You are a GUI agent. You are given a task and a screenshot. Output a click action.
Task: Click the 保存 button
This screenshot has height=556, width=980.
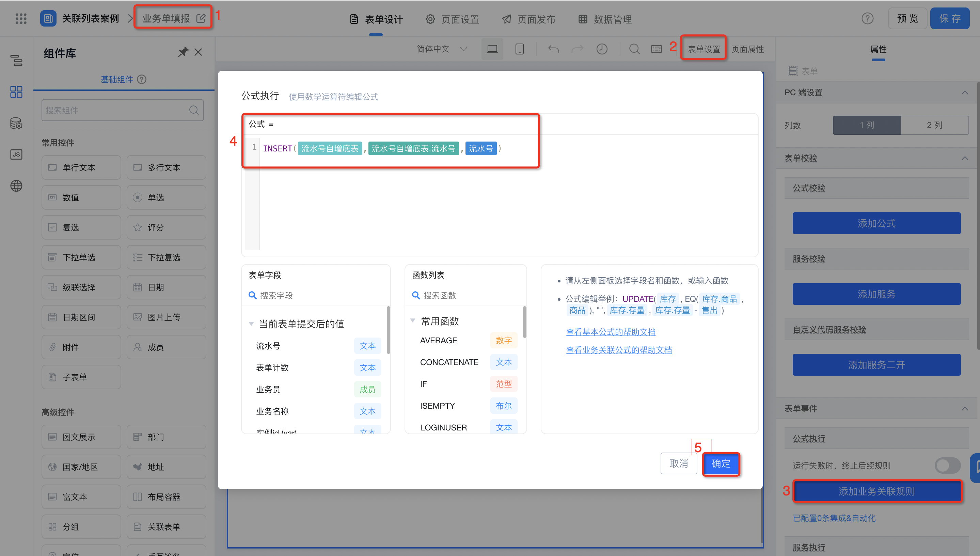(x=950, y=18)
